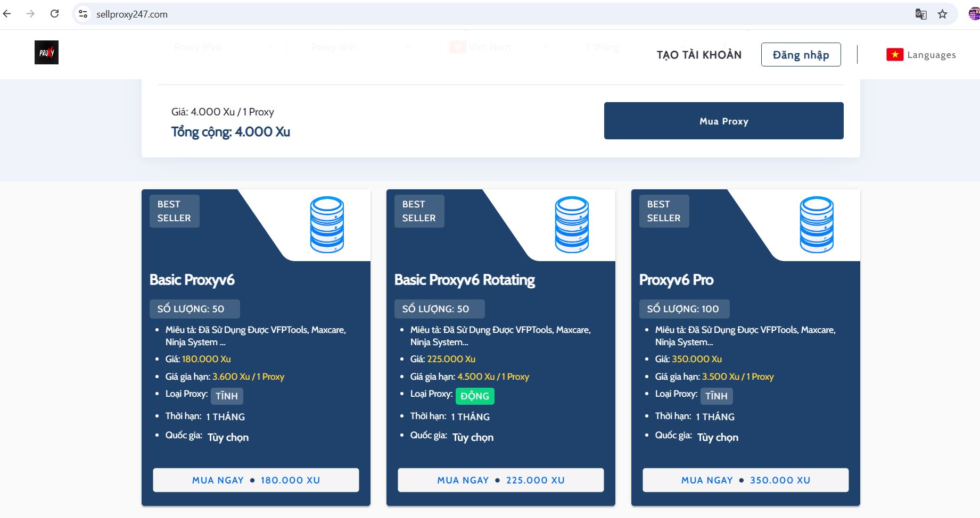Screen dimensions: 980x518
Task: Buy Basic Proxyv6 for 180.000 Xu
Action: pyautogui.click(x=256, y=480)
